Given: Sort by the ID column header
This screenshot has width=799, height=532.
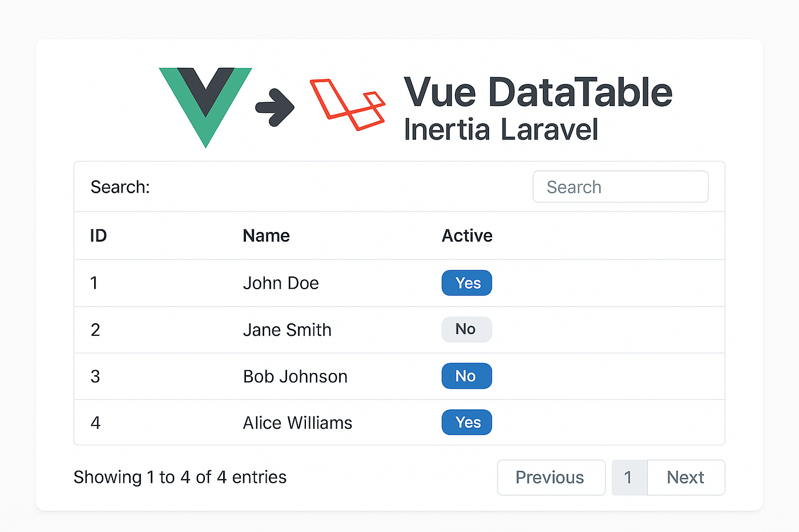Looking at the screenshot, I should point(98,235).
